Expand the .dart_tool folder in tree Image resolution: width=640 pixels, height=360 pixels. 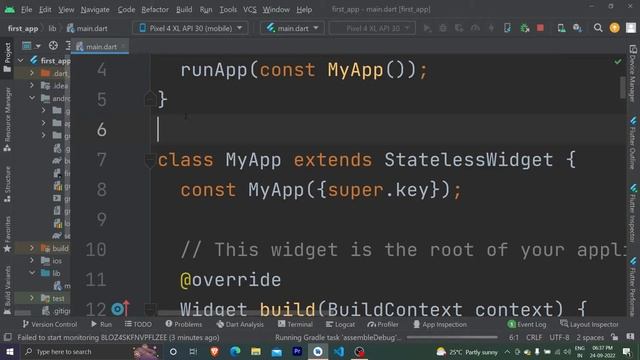(32, 73)
